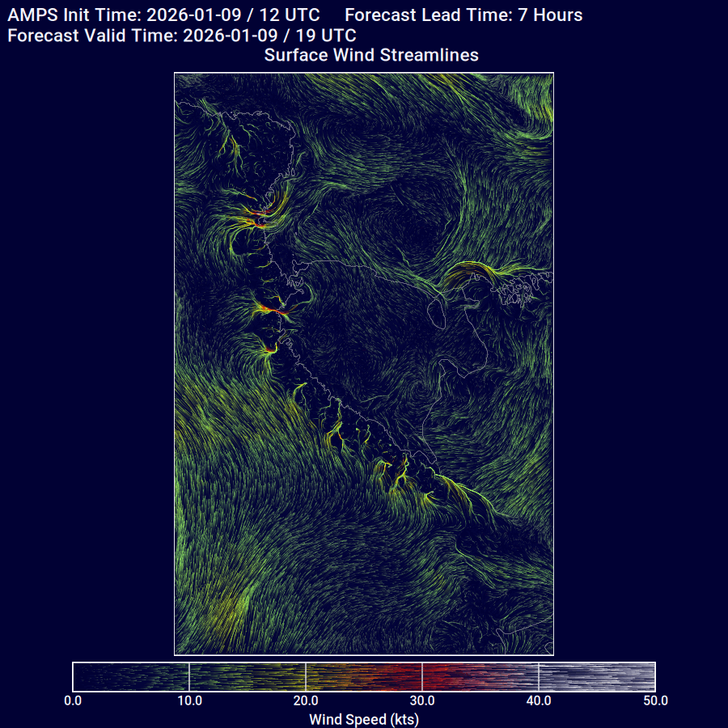This screenshot has height=728, width=728.
Task: Click the 40–50 kts white colorbar segment
Action: (597, 677)
